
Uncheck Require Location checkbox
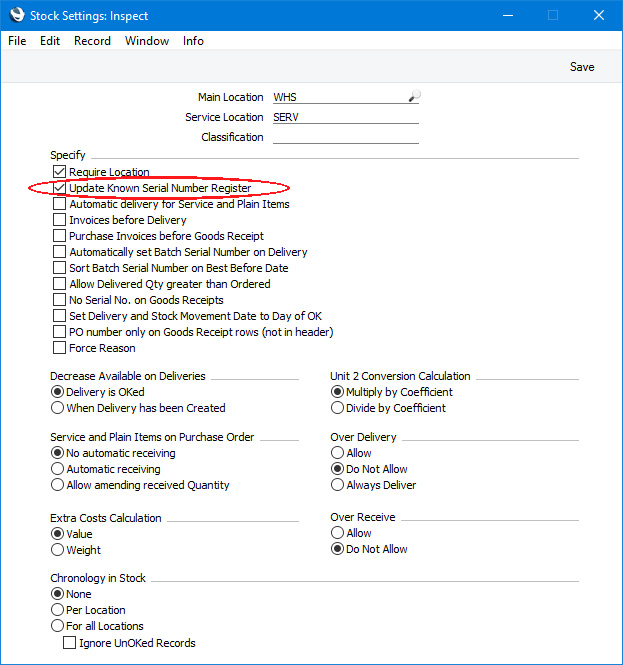pos(59,172)
